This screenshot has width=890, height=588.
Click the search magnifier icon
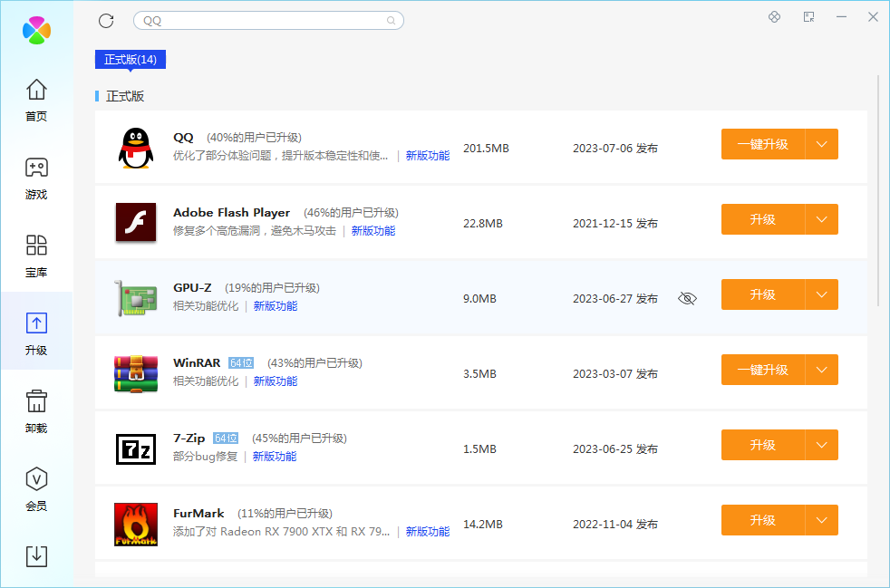pos(392,21)
